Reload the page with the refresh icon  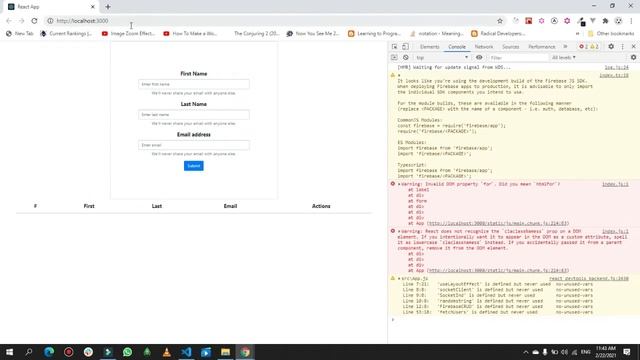click(x=34, y=21)
